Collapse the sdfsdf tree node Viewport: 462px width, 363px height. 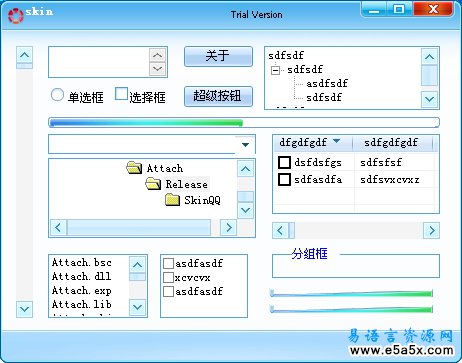275,70
